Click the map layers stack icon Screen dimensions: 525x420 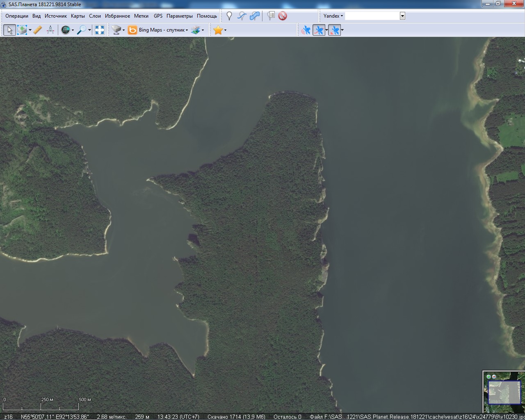[196, 30]
